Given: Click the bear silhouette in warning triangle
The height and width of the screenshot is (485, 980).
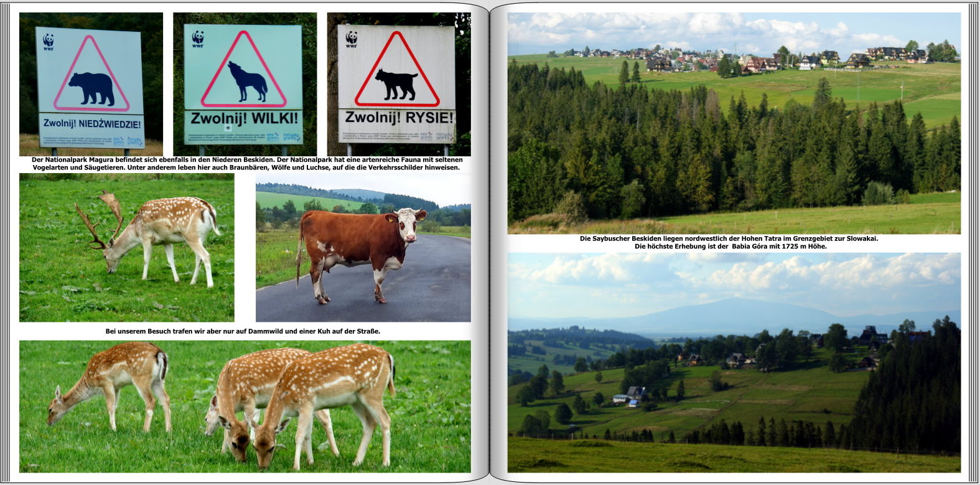Looking at the screenshot, I should pos(91,88).
